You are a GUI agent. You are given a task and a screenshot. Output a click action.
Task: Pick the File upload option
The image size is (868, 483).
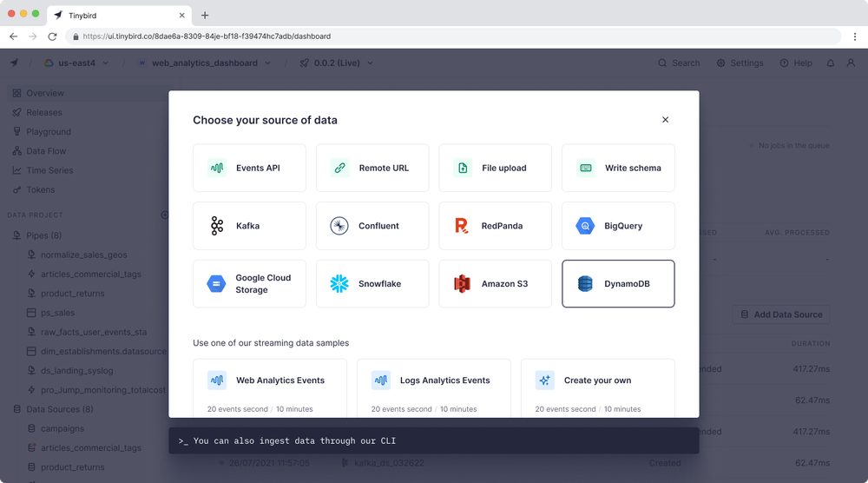[x=496, y=168]
